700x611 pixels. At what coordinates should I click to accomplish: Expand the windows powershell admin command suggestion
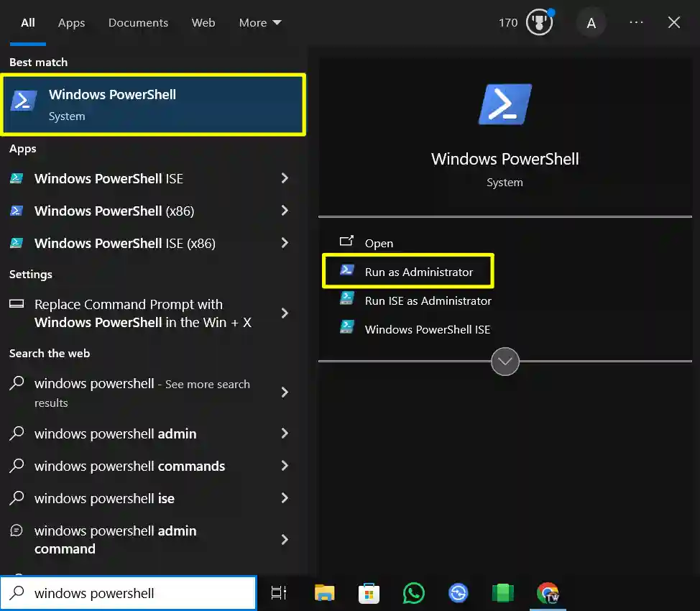285,539
